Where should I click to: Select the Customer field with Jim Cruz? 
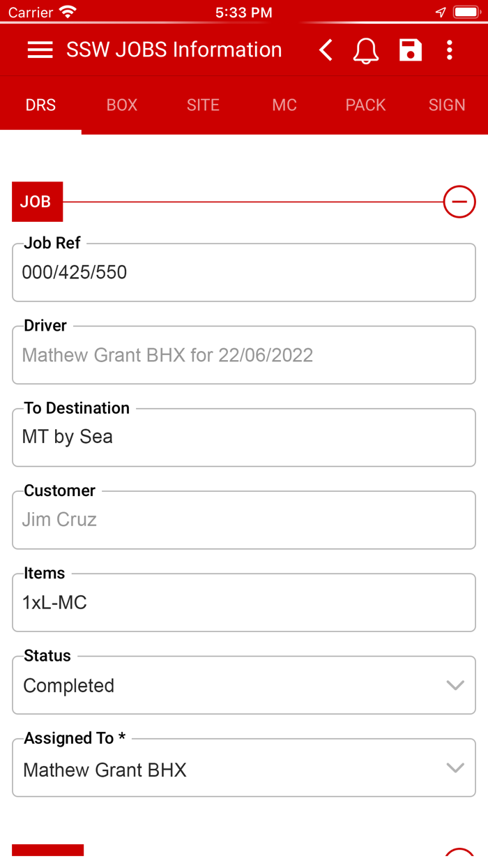click(244, 520)
